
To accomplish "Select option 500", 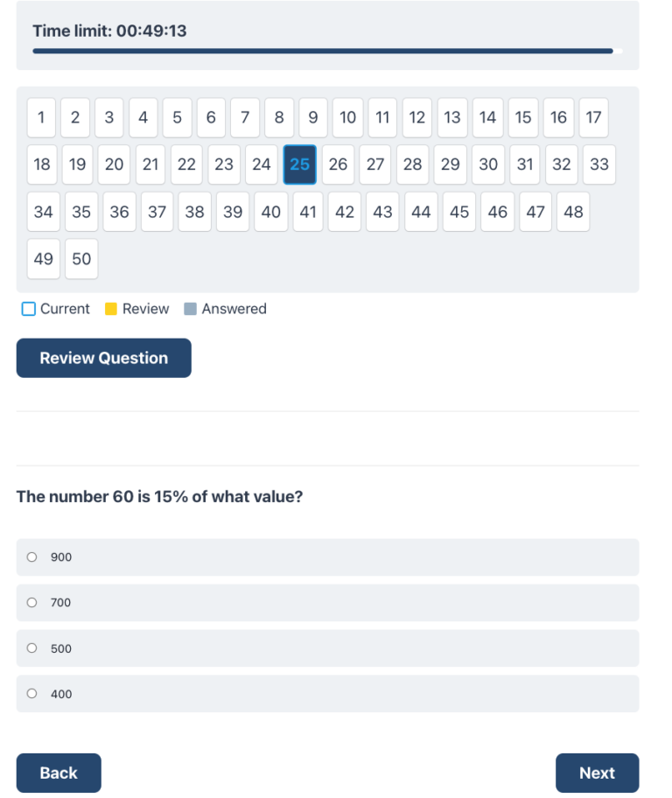I will point(31,648).
